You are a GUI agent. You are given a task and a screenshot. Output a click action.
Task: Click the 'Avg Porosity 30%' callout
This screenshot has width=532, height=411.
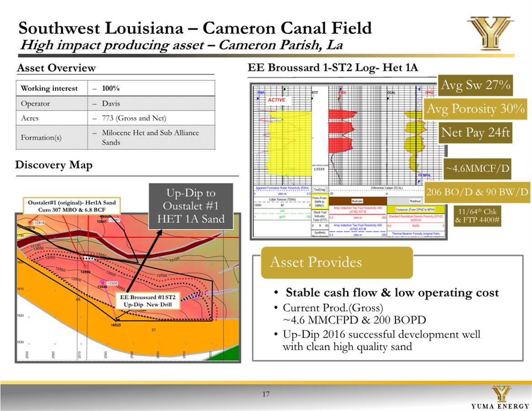click(x=476, y=109)
